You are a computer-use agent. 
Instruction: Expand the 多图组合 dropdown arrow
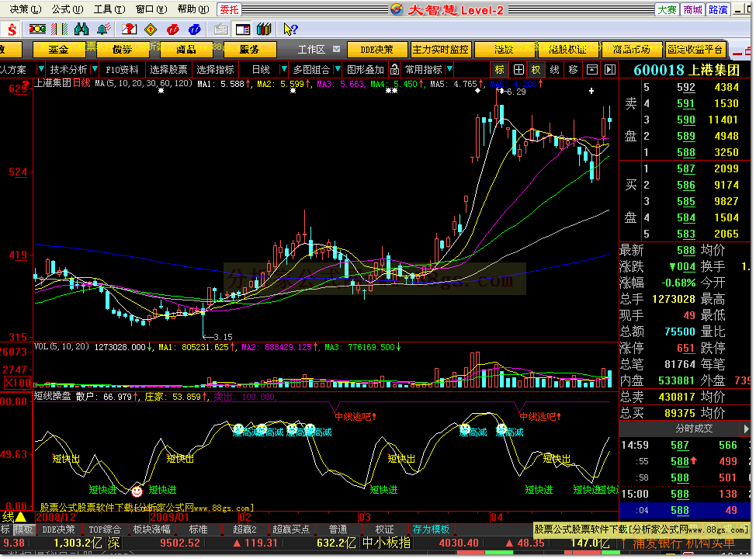pos(338,69)
